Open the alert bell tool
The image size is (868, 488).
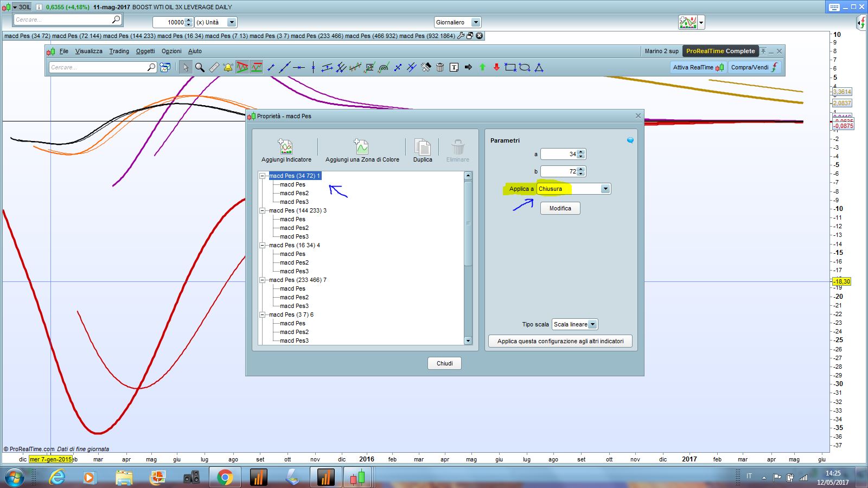tap(228, 67)
